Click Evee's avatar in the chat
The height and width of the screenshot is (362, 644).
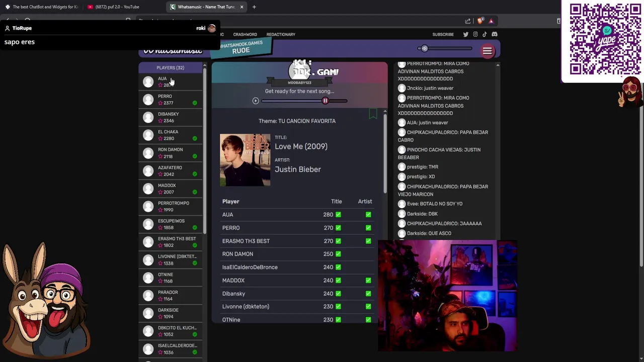pyautogui.click(x=401, y=204)
